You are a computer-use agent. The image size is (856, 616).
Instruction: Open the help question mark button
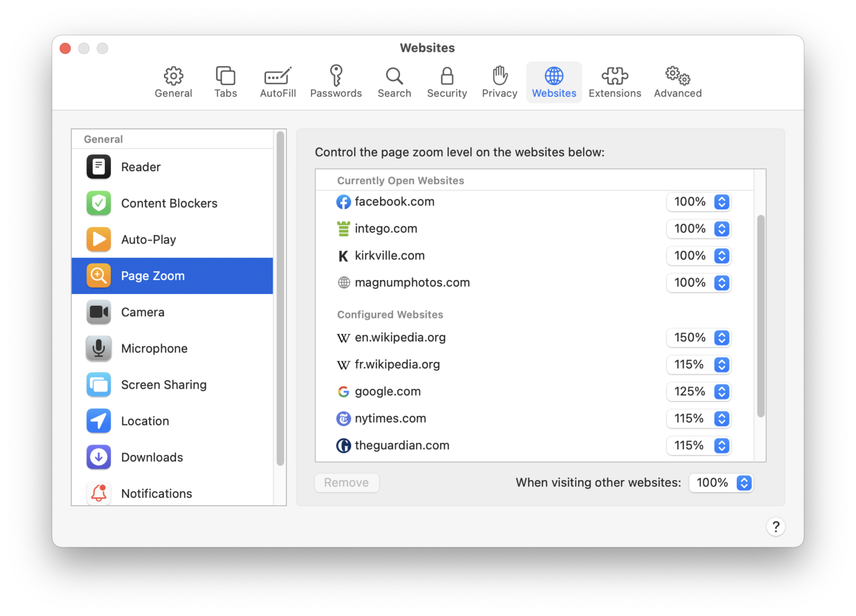point(776,526)
